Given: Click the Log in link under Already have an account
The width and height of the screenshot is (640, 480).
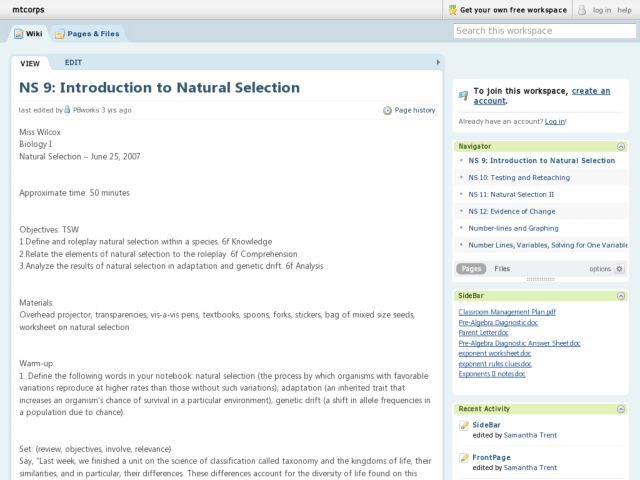Looking at the screenshot, I should tap(555, 122).
